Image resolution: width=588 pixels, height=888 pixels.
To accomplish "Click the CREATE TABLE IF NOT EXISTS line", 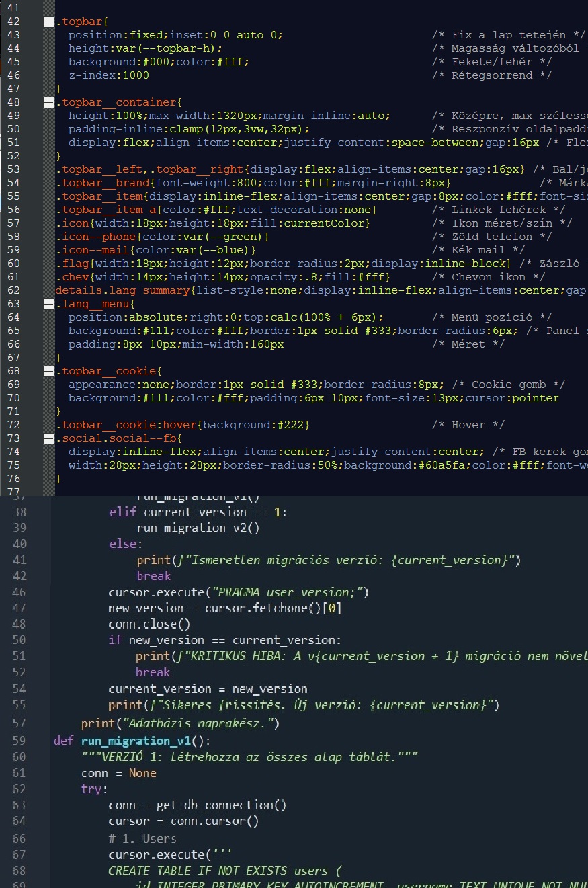I will click(225, 871).
